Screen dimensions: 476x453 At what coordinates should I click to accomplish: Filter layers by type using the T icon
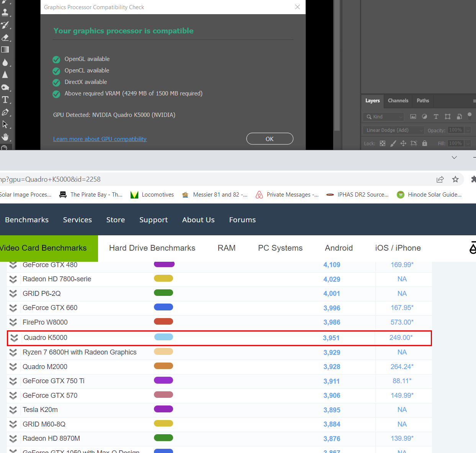coord(436,117)
